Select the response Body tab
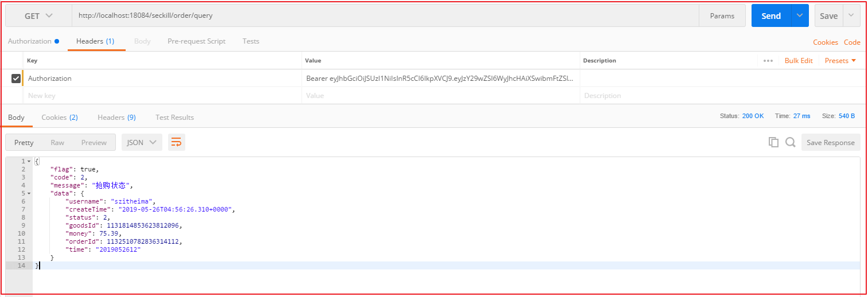Screen dimensions: 868x297 pos(16,118)
